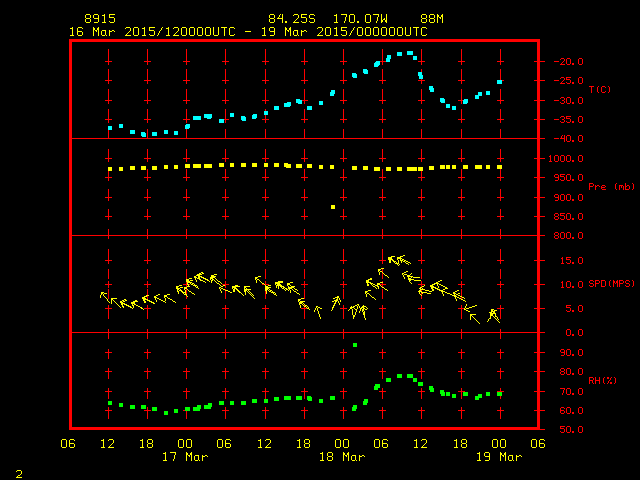The image size is (640, 480).
Task: Click the 0.0 wind speed tick label
Action: point(574,333)
